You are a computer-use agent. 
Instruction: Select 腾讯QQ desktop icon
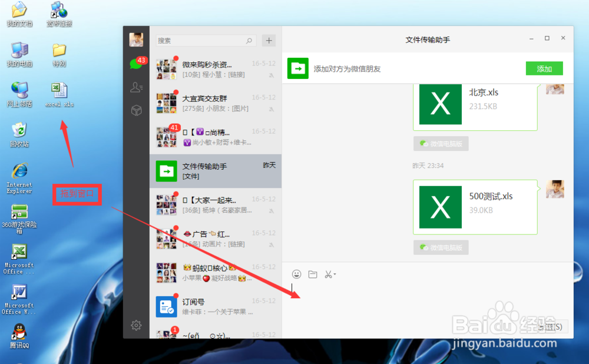pos(19,336)
